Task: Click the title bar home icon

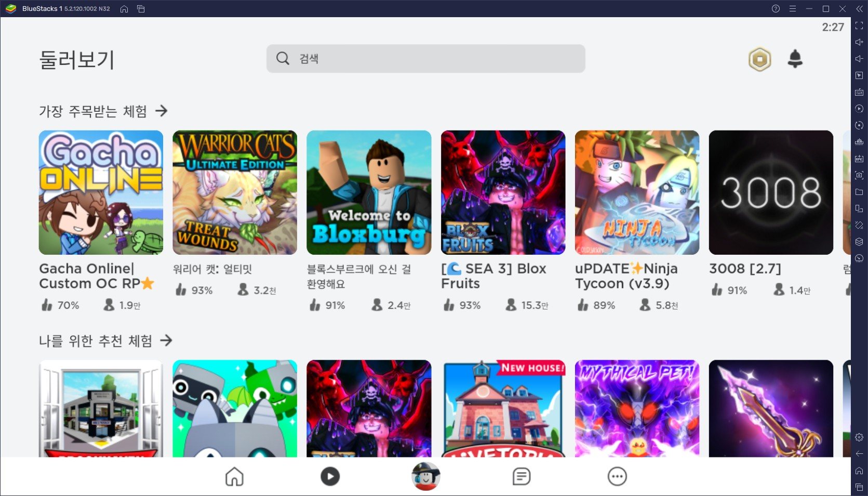Action: click(x=124, y=9)
